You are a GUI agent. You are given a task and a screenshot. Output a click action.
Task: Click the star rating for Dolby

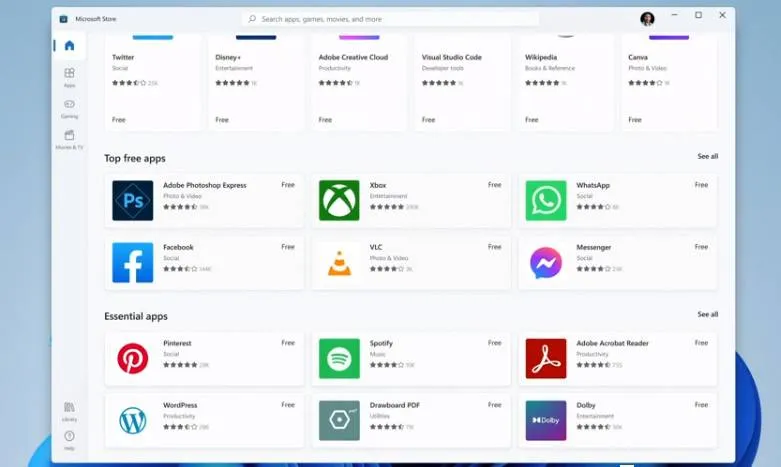click(x=593, y=427)
